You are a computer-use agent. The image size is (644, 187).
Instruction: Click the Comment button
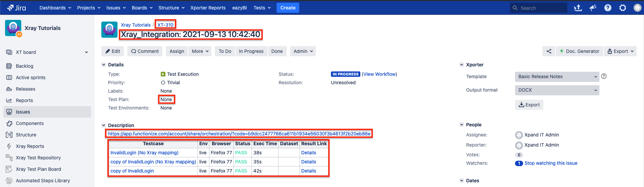tap(145, 51)
